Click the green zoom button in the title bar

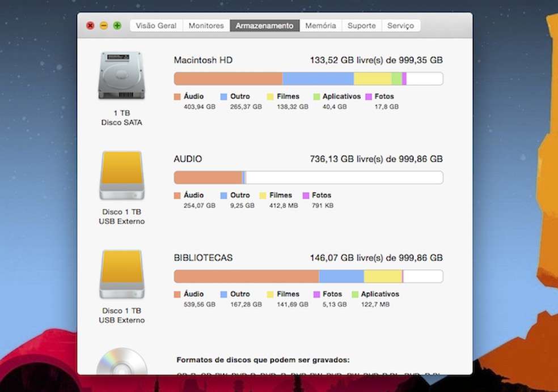pyautogui.click(x=117, y=25)
